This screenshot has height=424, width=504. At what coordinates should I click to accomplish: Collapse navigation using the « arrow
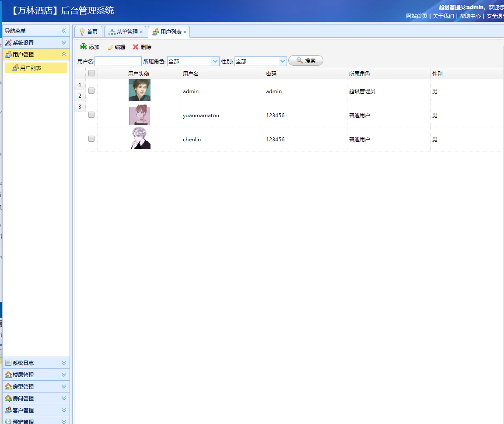tap(63, 30)
